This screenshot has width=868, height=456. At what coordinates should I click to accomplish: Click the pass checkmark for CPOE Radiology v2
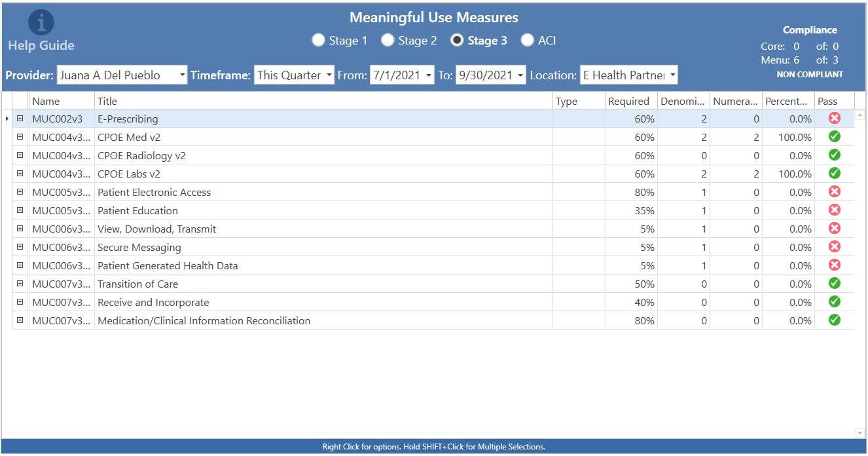click(835, 155)
